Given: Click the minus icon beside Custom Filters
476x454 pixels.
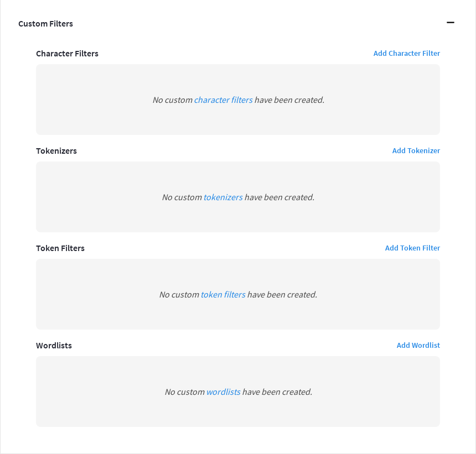Looking at the screenshot, I should (x=451, y=23).
